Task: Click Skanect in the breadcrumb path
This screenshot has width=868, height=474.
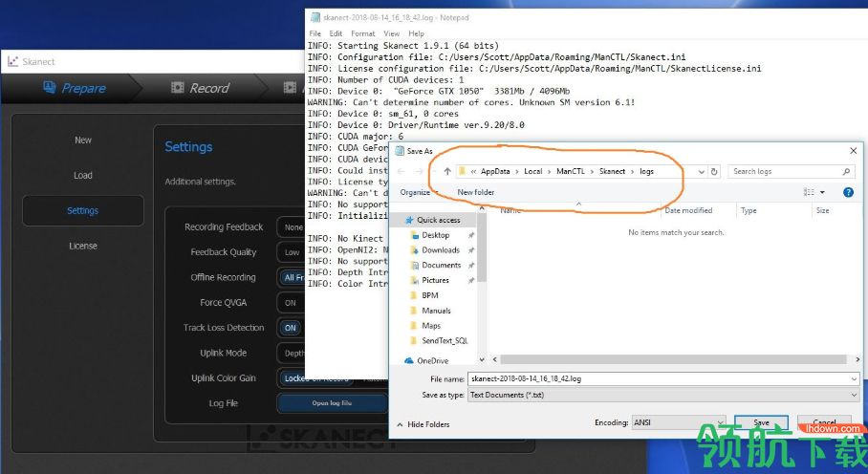Action: (612, 171)
